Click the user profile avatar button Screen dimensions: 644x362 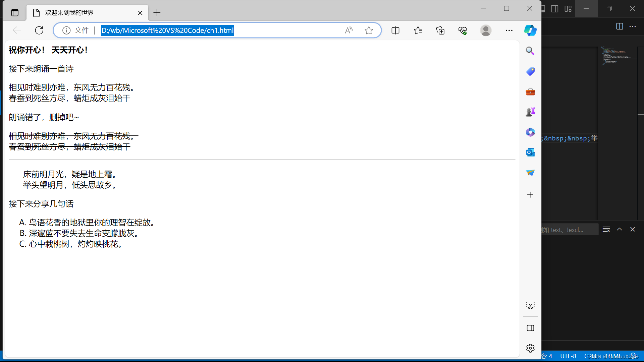click(486, 31)
